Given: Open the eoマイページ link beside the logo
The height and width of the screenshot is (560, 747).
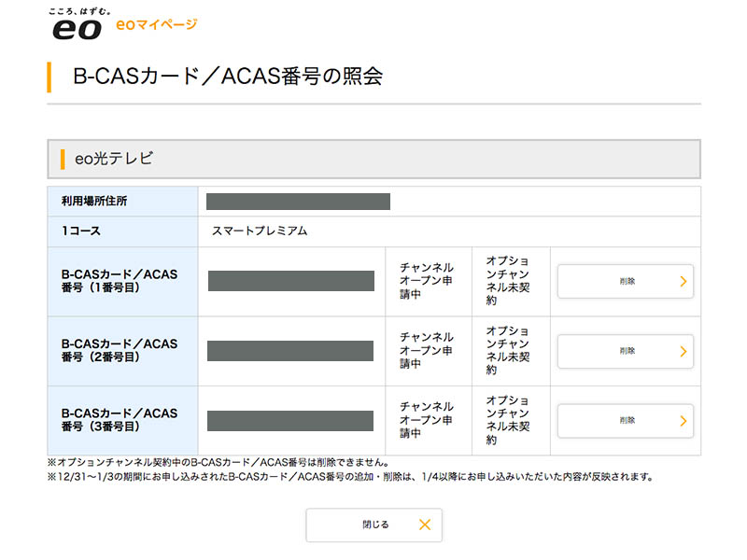Looking at the screenshot, I should (x=155, y=27).
